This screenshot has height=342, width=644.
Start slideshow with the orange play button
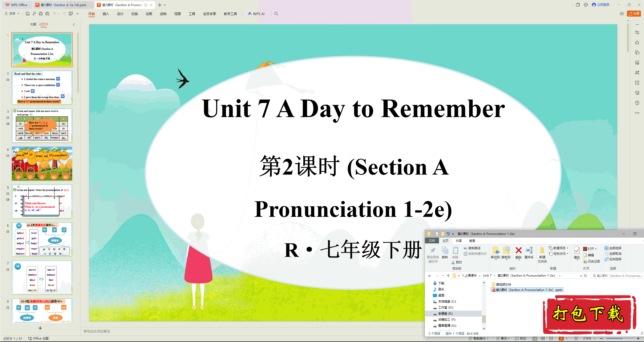tap(561, 338)
